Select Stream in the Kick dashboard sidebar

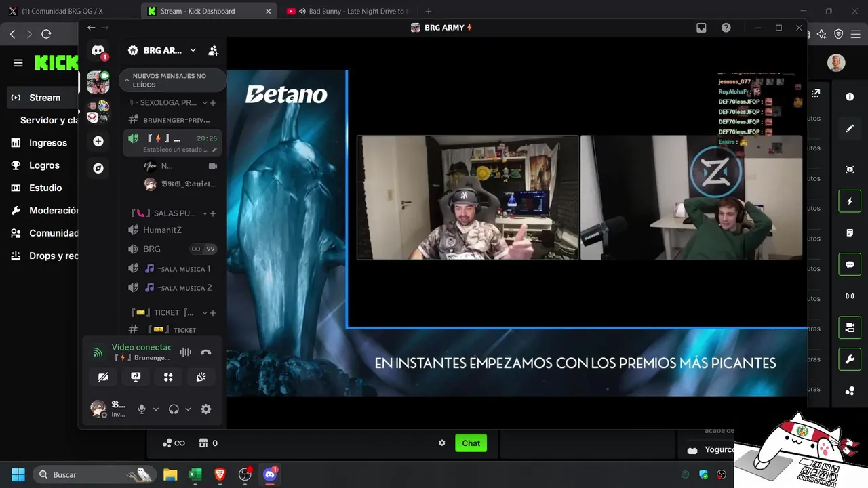tap(41, 98)
